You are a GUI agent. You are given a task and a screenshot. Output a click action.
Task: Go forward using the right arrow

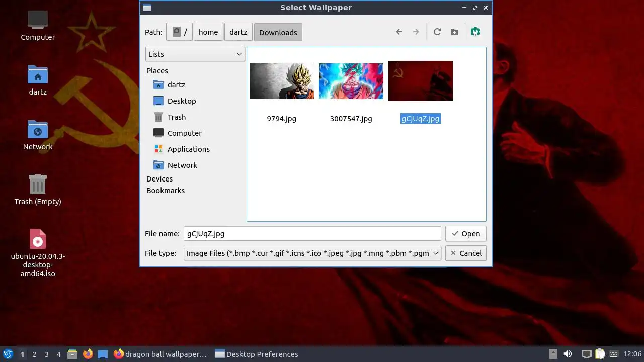click(x=416, y=32)
